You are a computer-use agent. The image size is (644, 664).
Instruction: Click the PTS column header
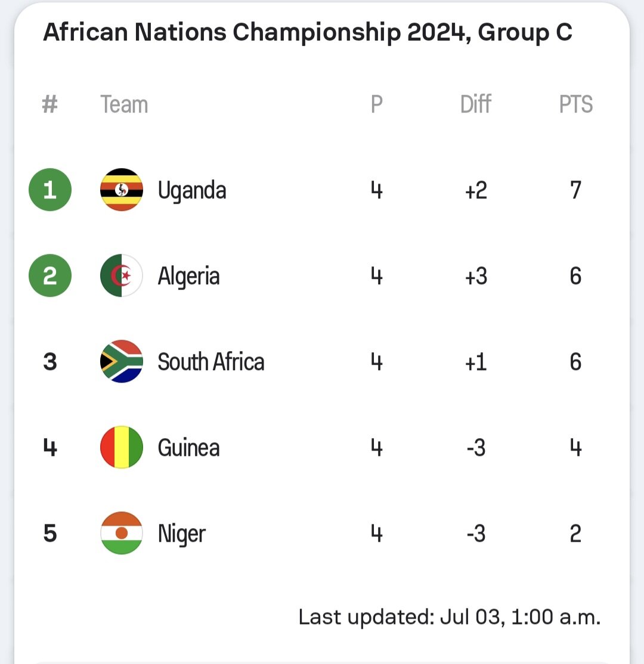pos(576,105)
